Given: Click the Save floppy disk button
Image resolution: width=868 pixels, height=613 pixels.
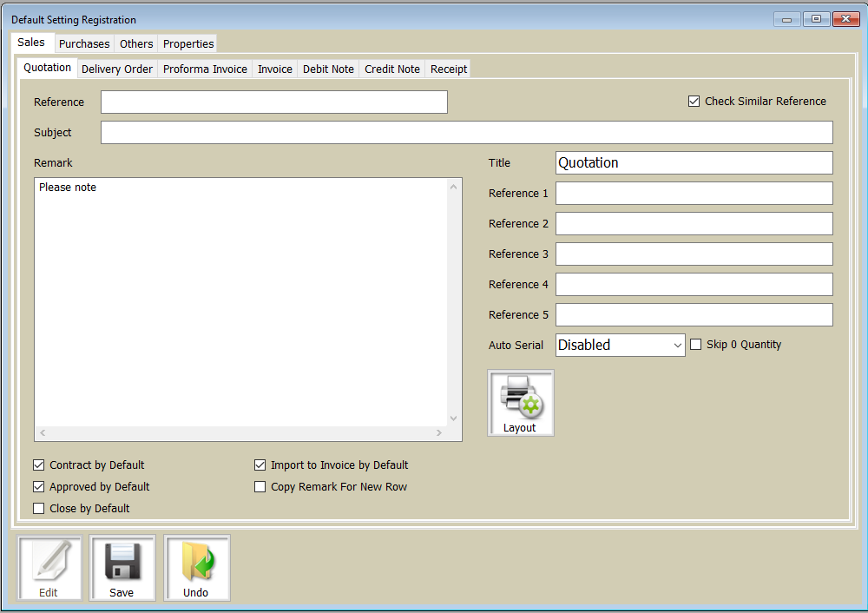Looking at the screenshot, I should (x=122, y=568).
